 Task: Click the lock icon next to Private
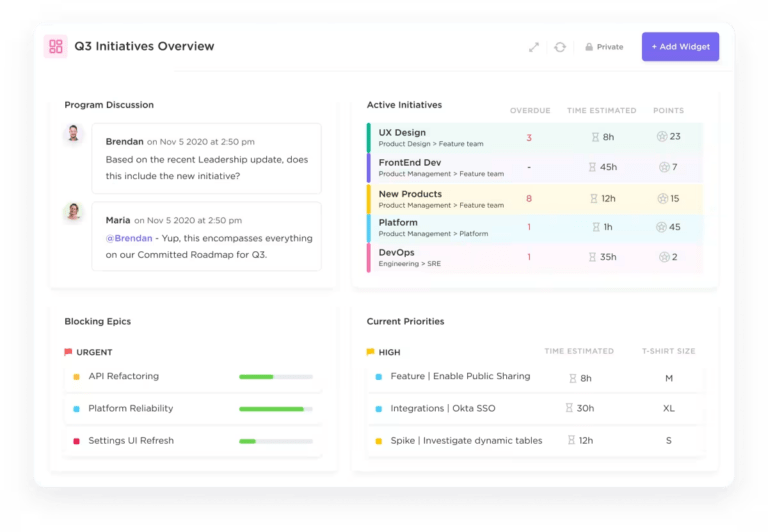click(589, 47)
